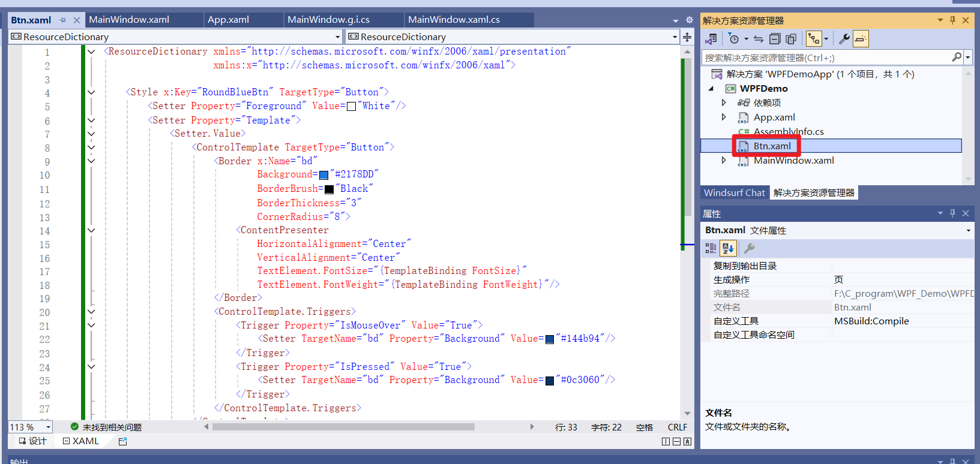
Task: Click the #2178DD background color swatch
Action: tap(324, 175)
